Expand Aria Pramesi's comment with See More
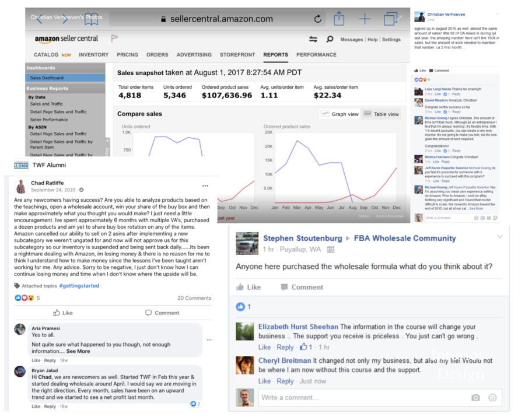525x420 pixels. (x=78, y=351)
